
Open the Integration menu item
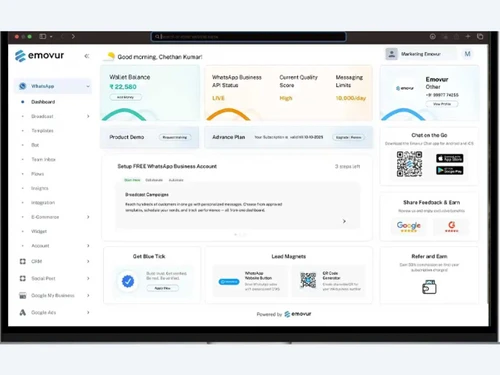(43, 203)
